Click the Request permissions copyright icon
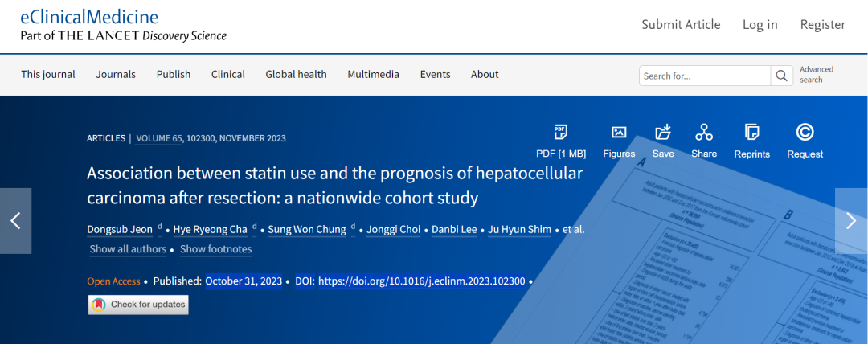The image size is (868, 344). (x=805, y=133)
